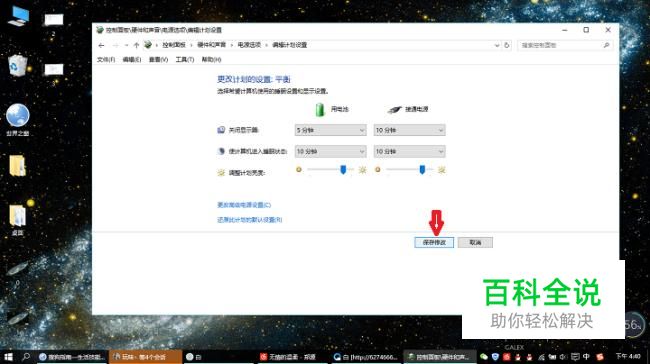Click the power plug icon
Image resolution: width=650 pixels, height=364 pixels.
[x=394, y=109]
